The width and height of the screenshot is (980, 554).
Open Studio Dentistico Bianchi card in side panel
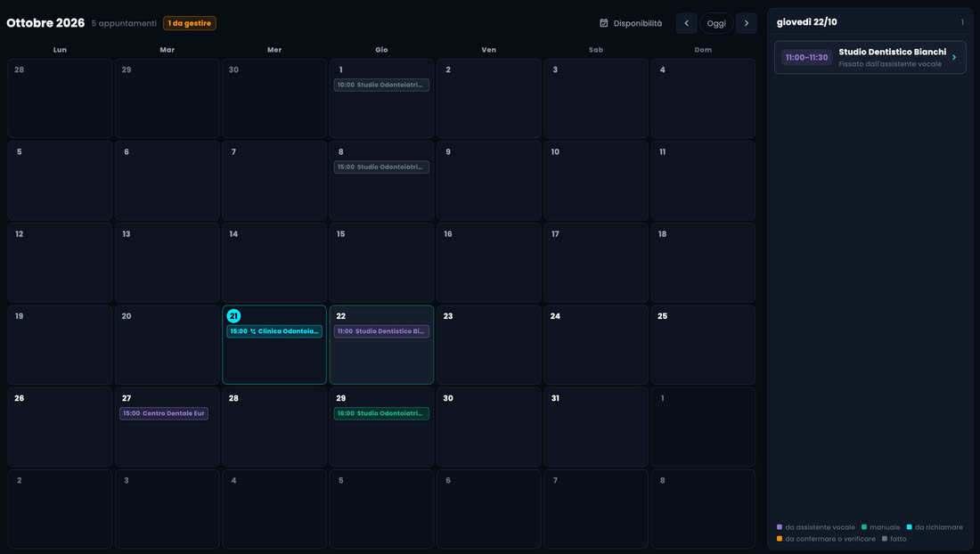coord(870,58)
